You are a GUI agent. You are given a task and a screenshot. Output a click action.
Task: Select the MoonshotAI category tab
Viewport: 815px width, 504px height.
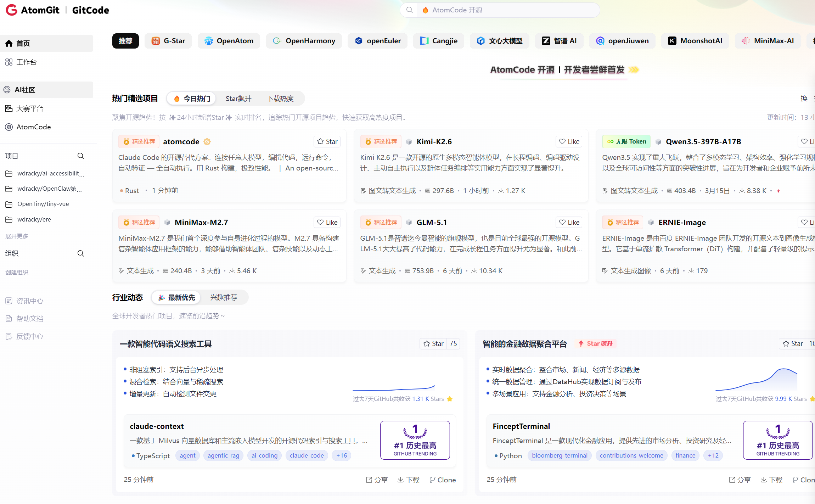[x=695, y=41]
